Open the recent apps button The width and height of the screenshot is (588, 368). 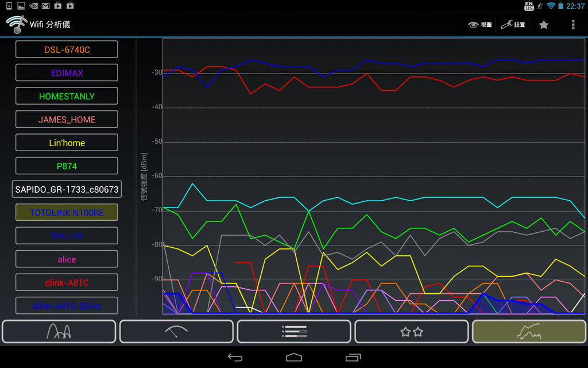click(353, 358)
